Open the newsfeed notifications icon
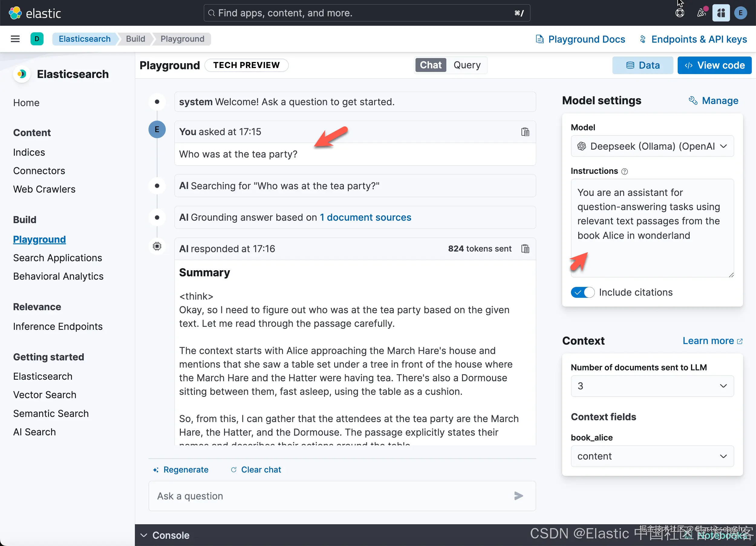756x546 pixels. pos(701,13)
